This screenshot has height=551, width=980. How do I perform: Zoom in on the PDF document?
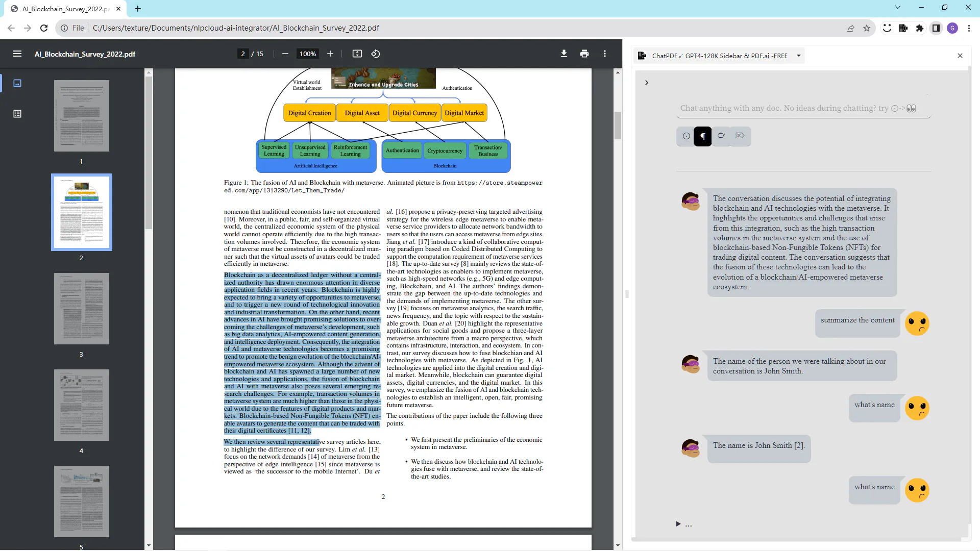pos(330,54)
